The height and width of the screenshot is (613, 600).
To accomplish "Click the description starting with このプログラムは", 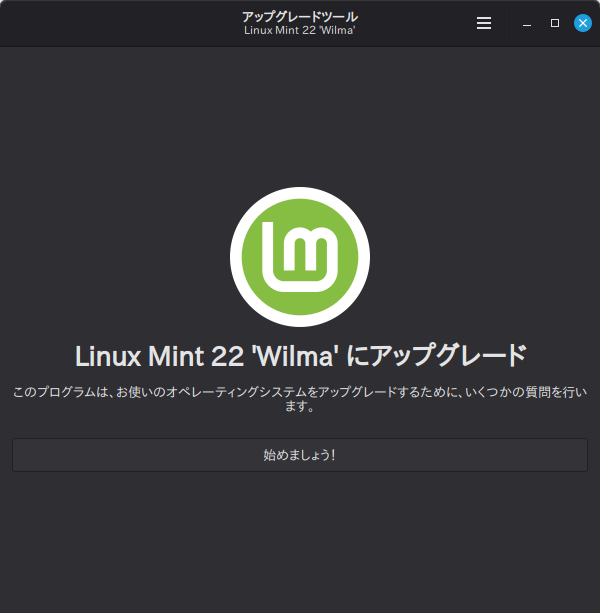I will 300,392.
